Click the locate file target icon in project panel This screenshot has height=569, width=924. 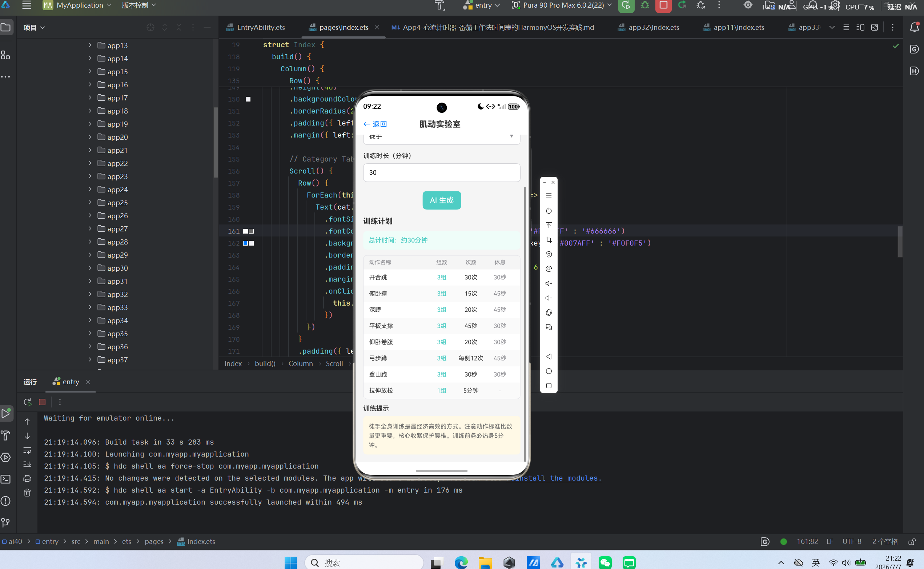click(x=150, y=28)
